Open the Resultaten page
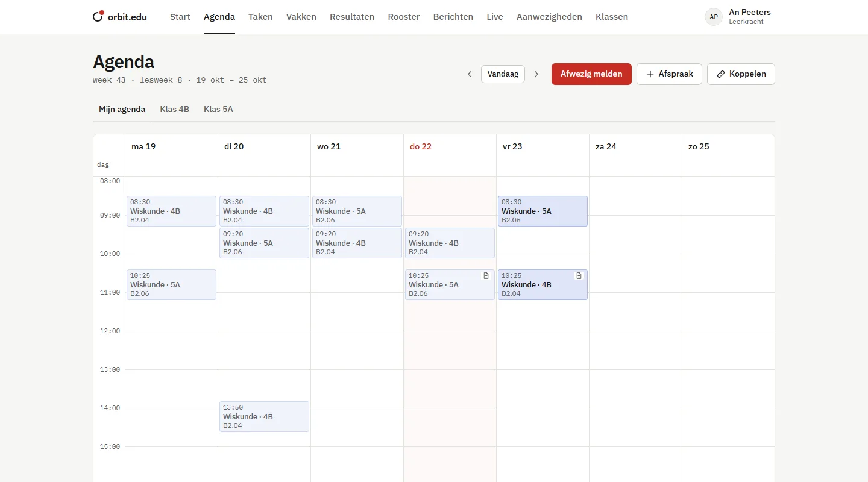The height and width of the screenshot is (482, 868). tap(352, 17)
